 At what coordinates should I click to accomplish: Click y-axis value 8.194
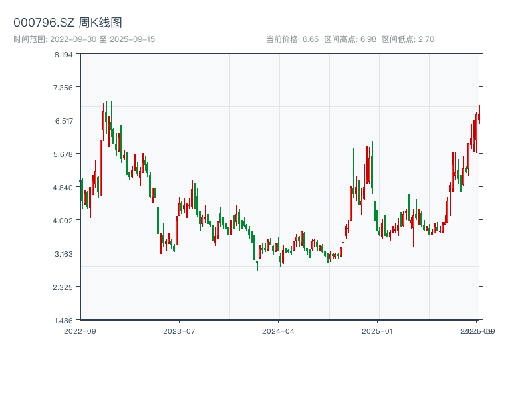coord(63,55)
